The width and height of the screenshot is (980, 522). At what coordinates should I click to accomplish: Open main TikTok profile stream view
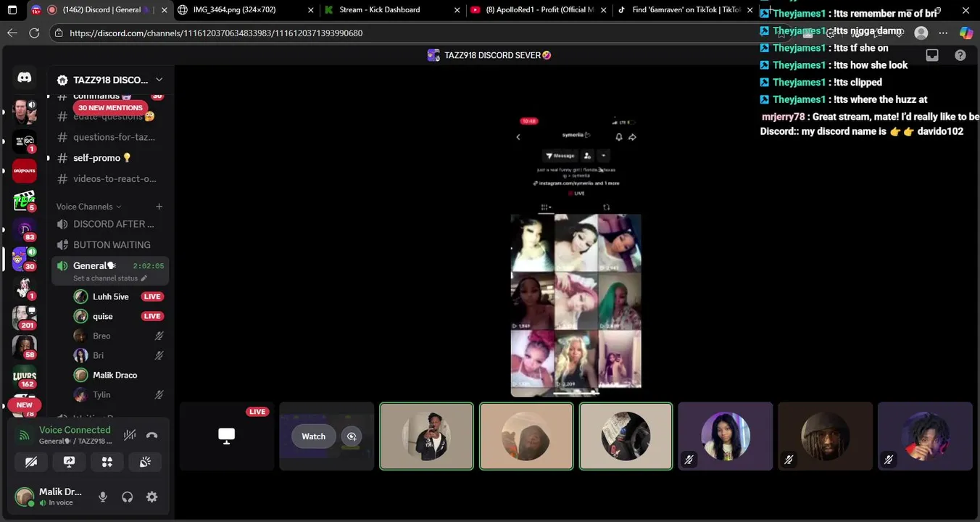576,255
